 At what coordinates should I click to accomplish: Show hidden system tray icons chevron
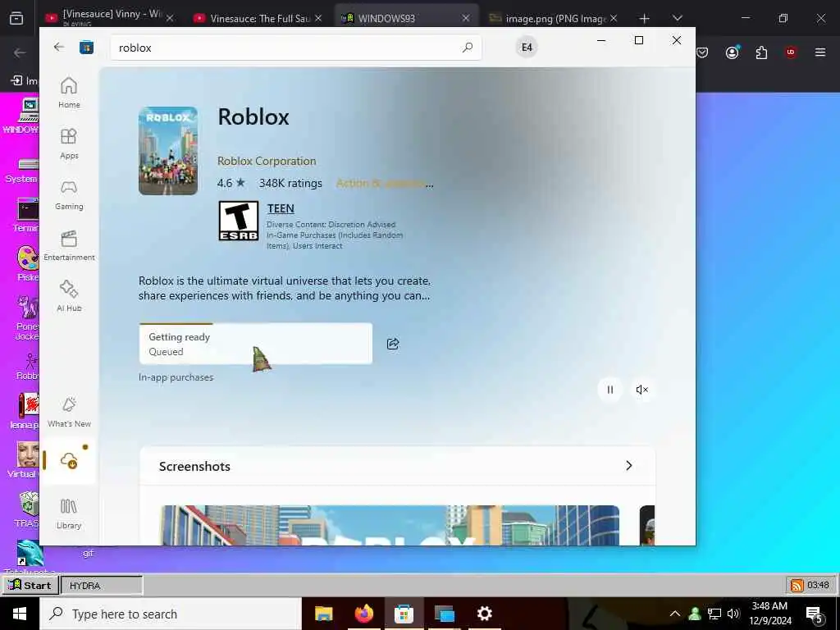[675, 614]
